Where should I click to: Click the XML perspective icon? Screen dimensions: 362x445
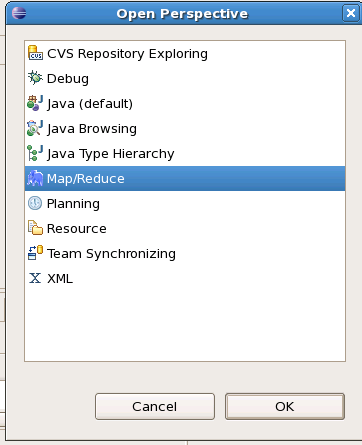coord(35,278)
